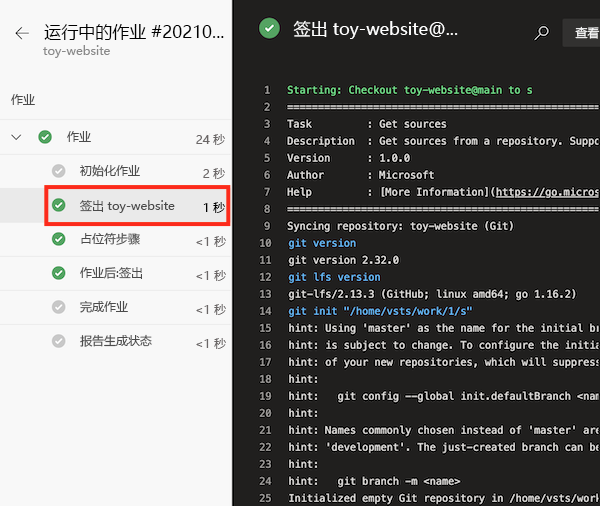Open the go.microsoft More Information link
Viewport: 600px width, 506px height.
[547, 192]
